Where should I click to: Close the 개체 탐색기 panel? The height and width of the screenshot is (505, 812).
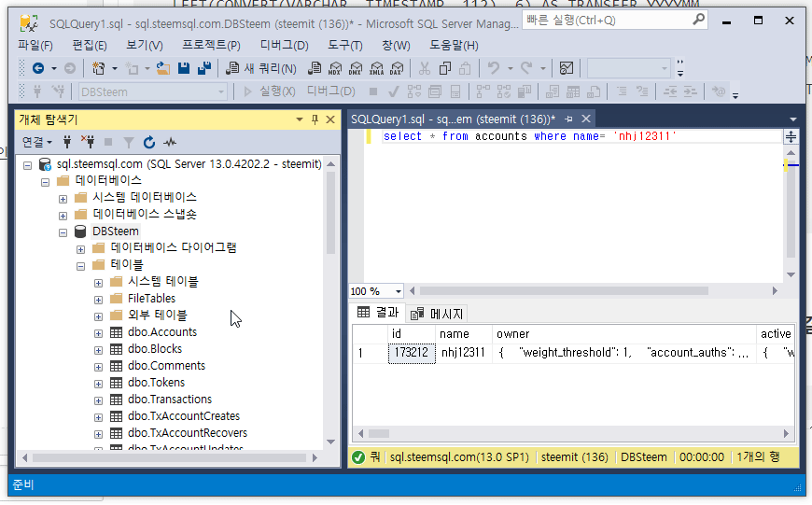pos(330,119)
